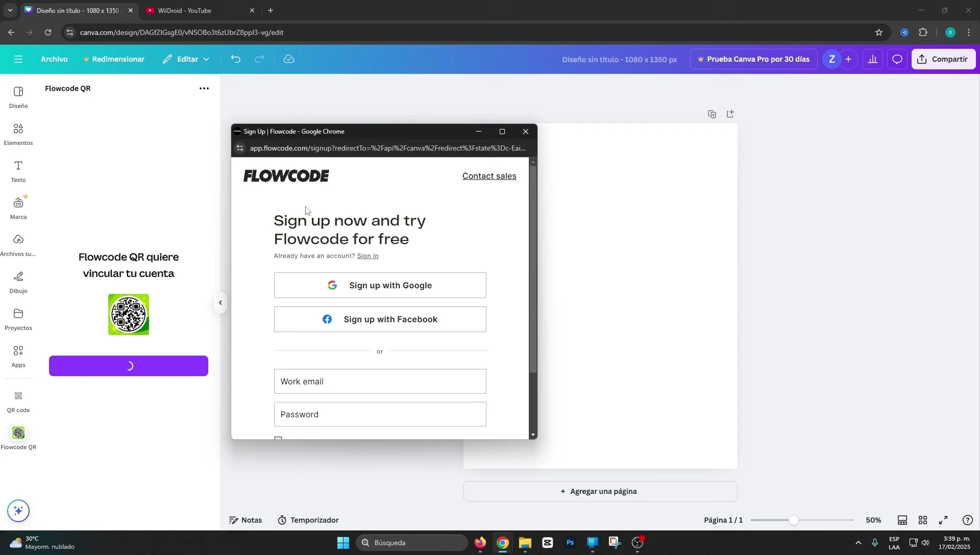Open the Elementos sidebar panel
The height and width of the screenshot is (555, 980).
(x=18, y=134)
